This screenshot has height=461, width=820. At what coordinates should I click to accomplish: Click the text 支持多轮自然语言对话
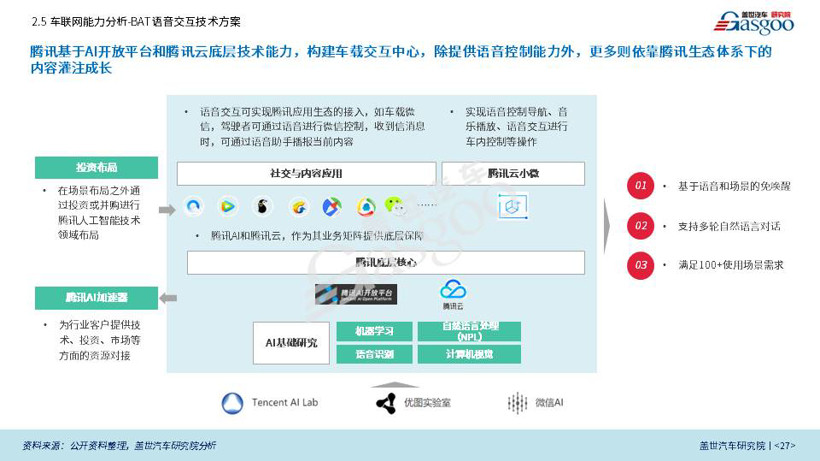click(x=729, y=226)
